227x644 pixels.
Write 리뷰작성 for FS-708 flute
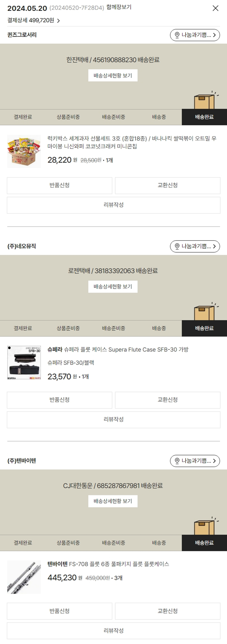click(113, 631)
